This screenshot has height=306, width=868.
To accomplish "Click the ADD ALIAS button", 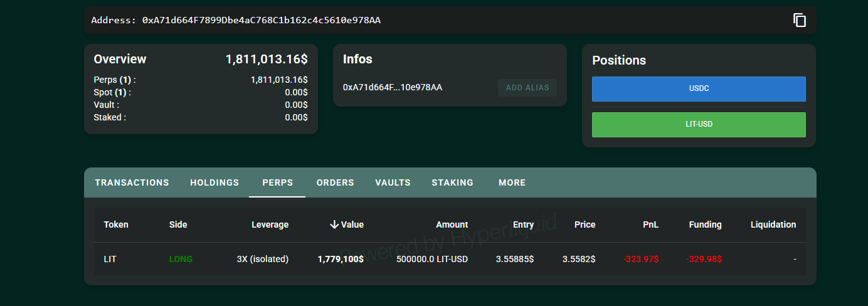I will click(x=527, y=88).
